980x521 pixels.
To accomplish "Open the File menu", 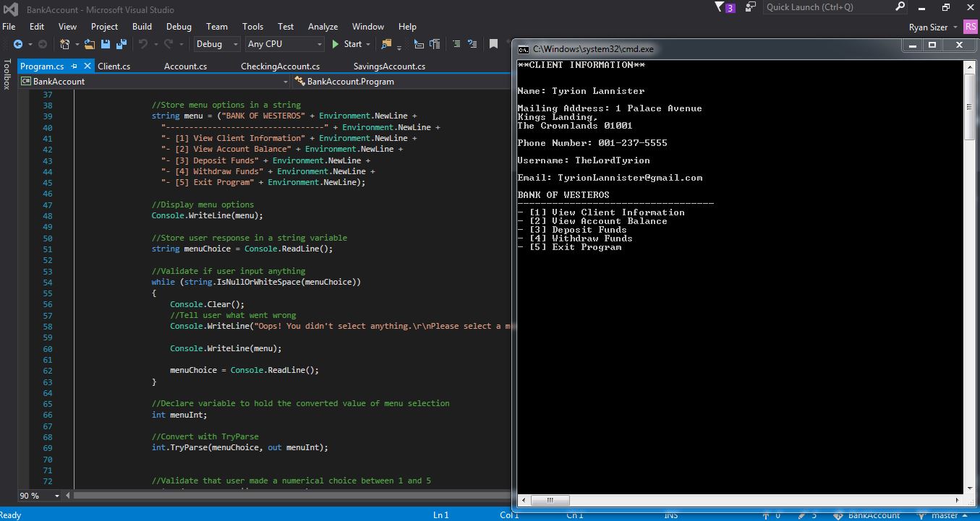I will [9, 26].
